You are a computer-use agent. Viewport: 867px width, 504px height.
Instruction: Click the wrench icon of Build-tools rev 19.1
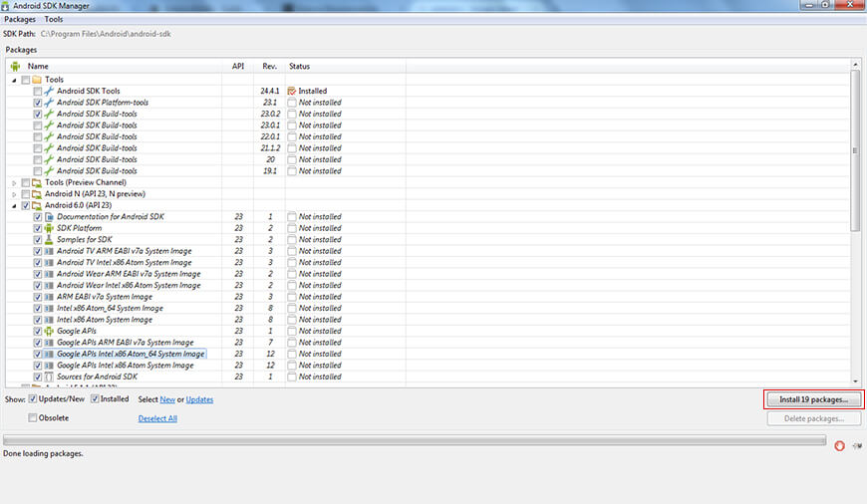[x=49, y=171]
